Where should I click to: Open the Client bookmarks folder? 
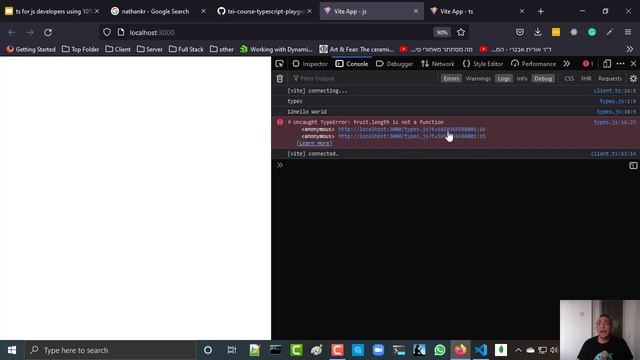click(x=118, y=49)
